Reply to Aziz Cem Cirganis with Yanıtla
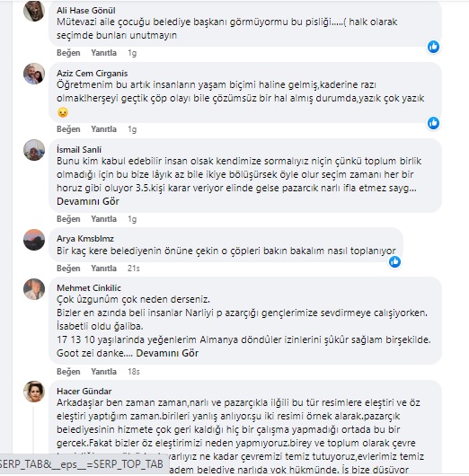The width and height of the screenshot is (469, 476). click(104, 129)
